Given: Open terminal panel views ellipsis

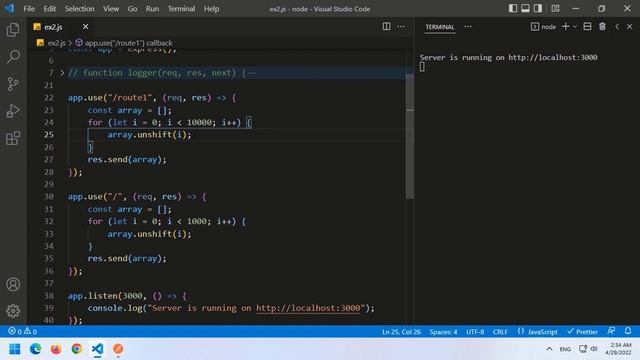Looking at the screenshot, I should point(468,27).
